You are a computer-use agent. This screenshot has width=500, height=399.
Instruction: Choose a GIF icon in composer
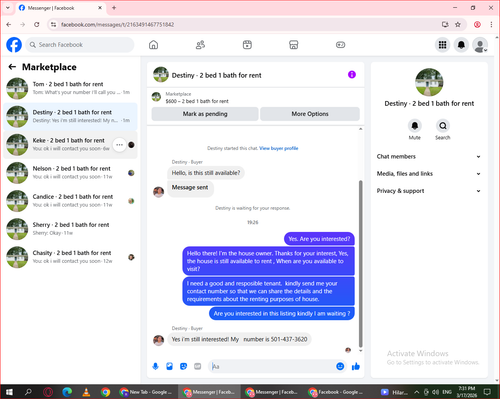(198, 366)
